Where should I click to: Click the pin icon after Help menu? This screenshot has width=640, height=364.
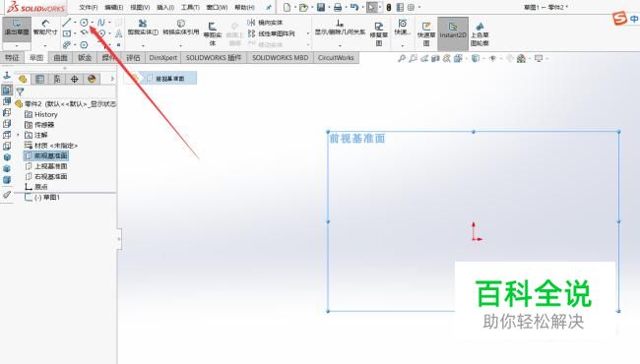point(269,7)
